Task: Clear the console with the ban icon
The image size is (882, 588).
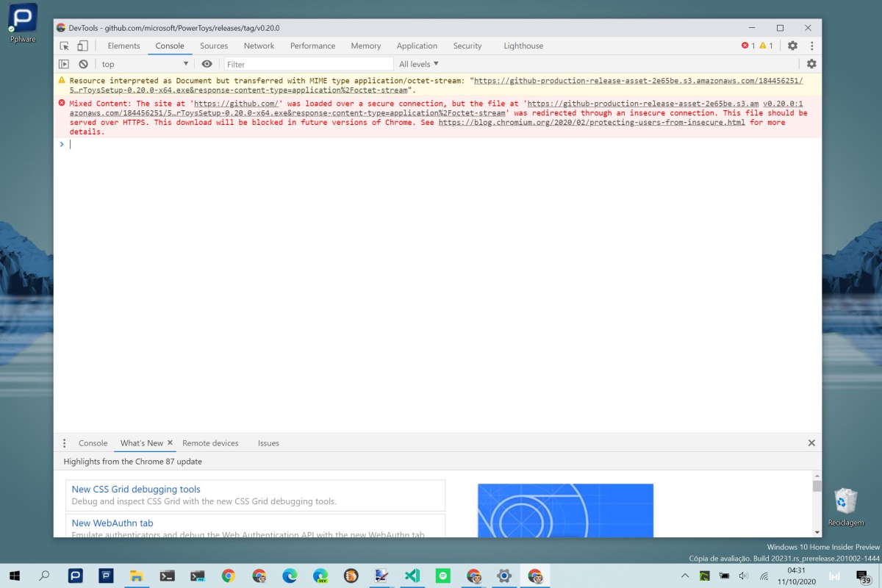Action: click(83, 64)
